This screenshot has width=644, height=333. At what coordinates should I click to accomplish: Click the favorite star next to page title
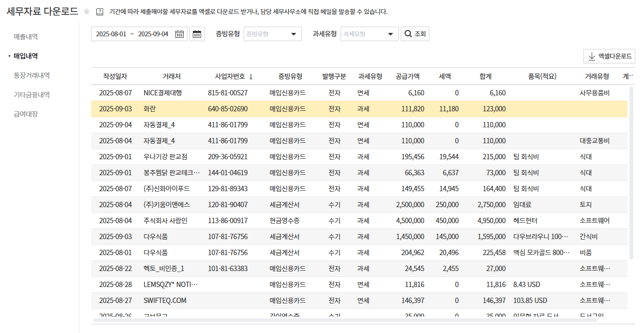click(x=87, y=12)
